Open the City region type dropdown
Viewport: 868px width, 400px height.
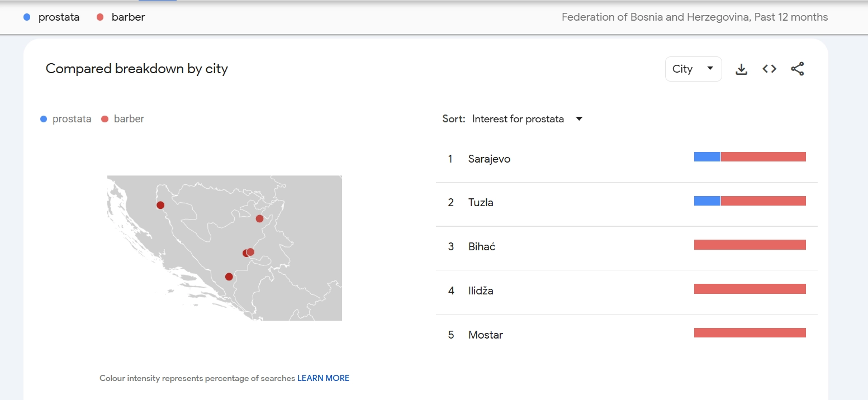pyautogui.click(x=693, y=69)
